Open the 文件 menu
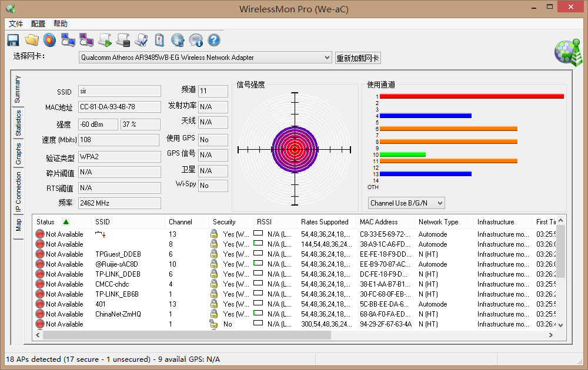 coord(16,24)
